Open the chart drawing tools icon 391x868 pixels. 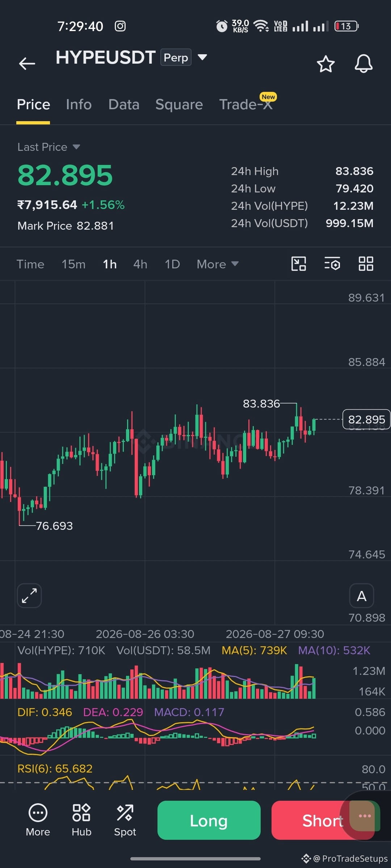click(299, 264)
